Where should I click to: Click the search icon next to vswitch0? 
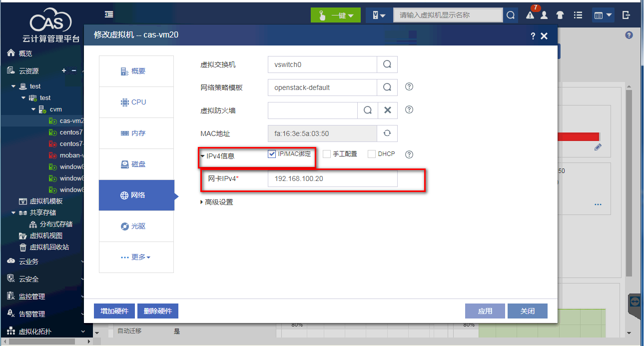(387, 64)
